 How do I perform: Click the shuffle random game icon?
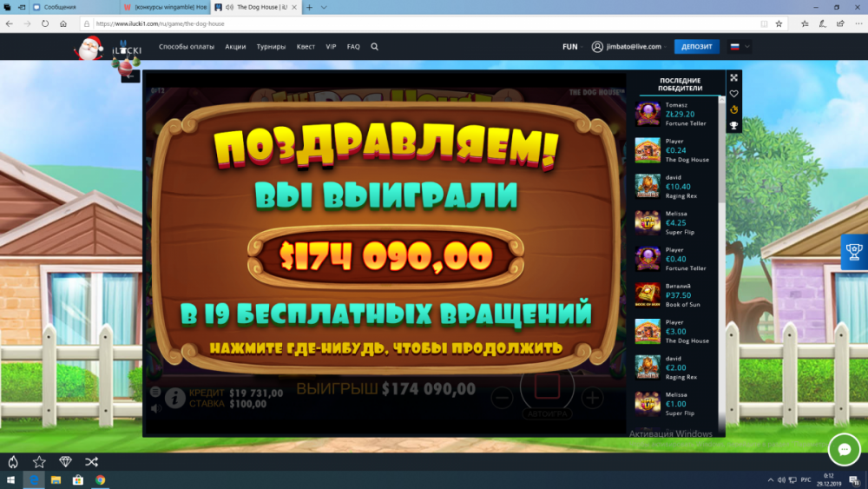pyautogui.click(x=92, y=462)
